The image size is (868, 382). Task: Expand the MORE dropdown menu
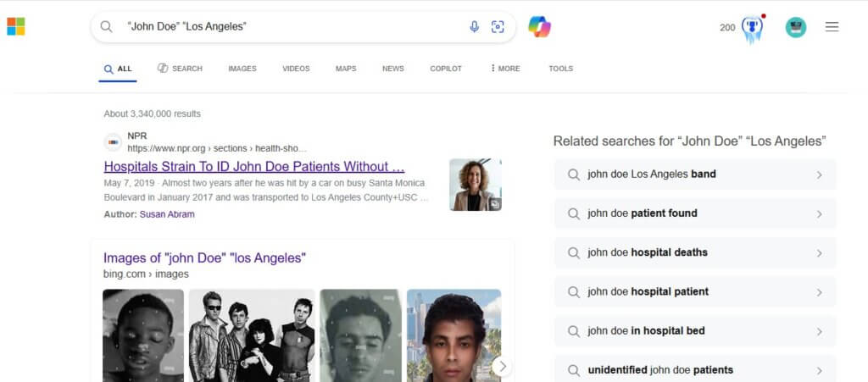click(505, 69)
